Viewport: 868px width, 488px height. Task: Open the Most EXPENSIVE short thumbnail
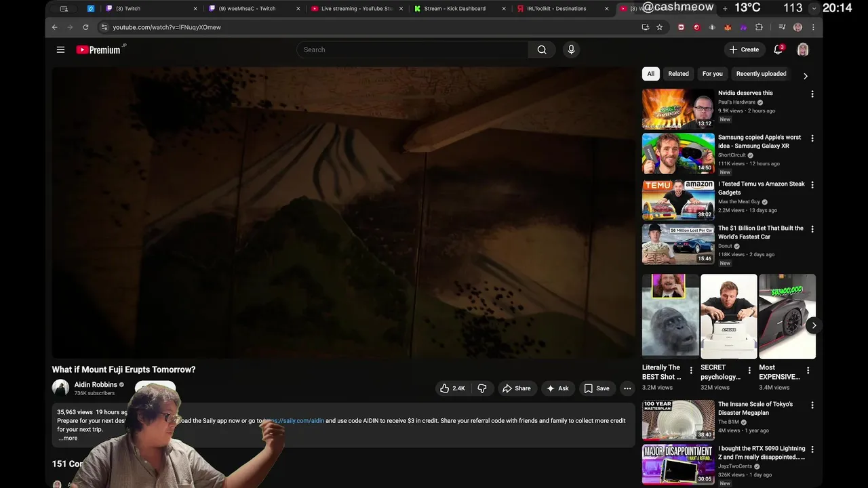tap(787, 316)
